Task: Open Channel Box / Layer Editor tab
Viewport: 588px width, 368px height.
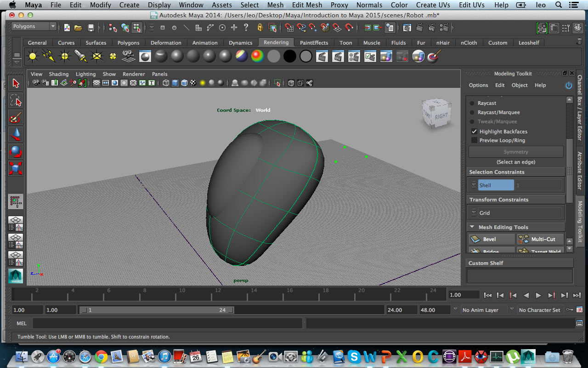Action: point(580,108)
